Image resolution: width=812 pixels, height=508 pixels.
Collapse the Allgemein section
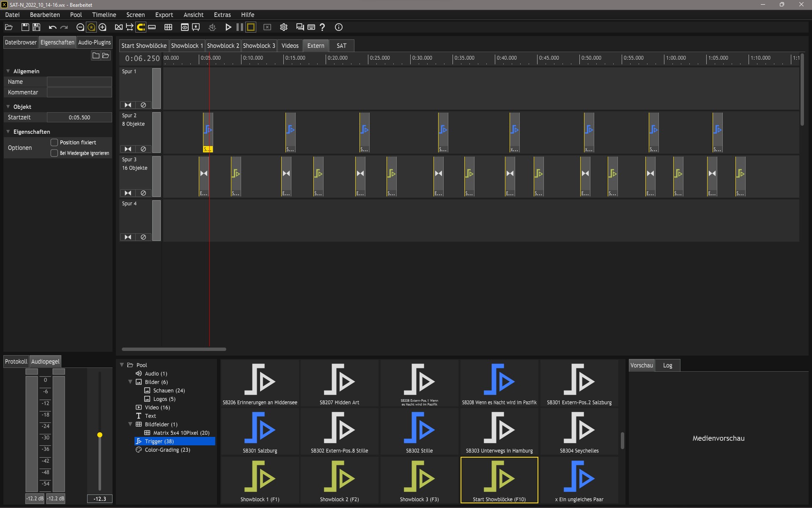8,71
